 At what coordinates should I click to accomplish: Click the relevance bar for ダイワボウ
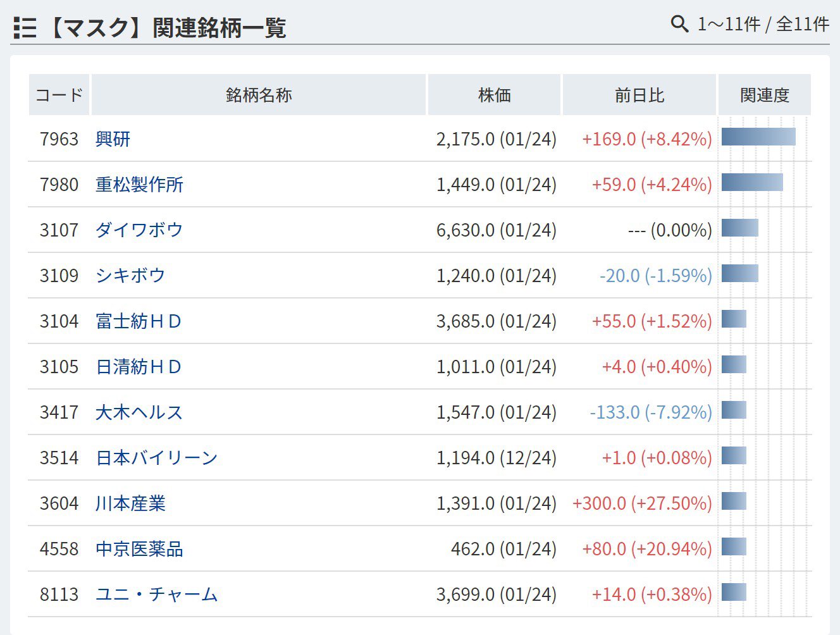pos(740,228)
